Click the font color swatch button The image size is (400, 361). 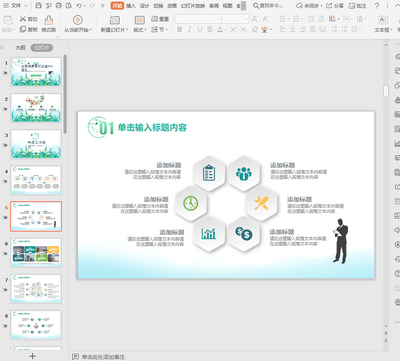(220, 30)
